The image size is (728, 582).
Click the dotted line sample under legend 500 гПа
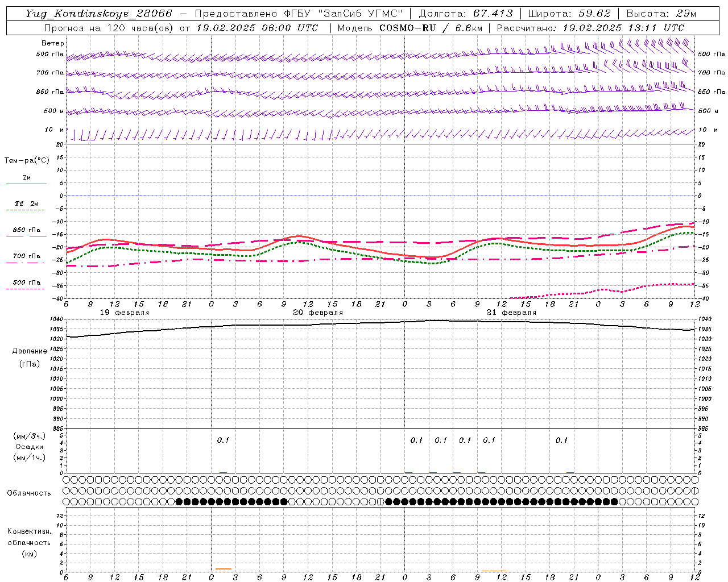tap(26, 289)
